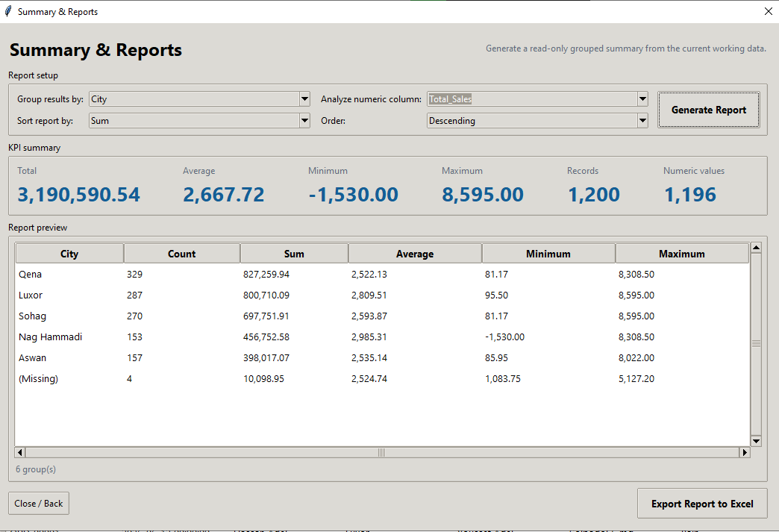Select the Sohag row
The height and width of the screenshot is (532, 779).
coord(382,316)
